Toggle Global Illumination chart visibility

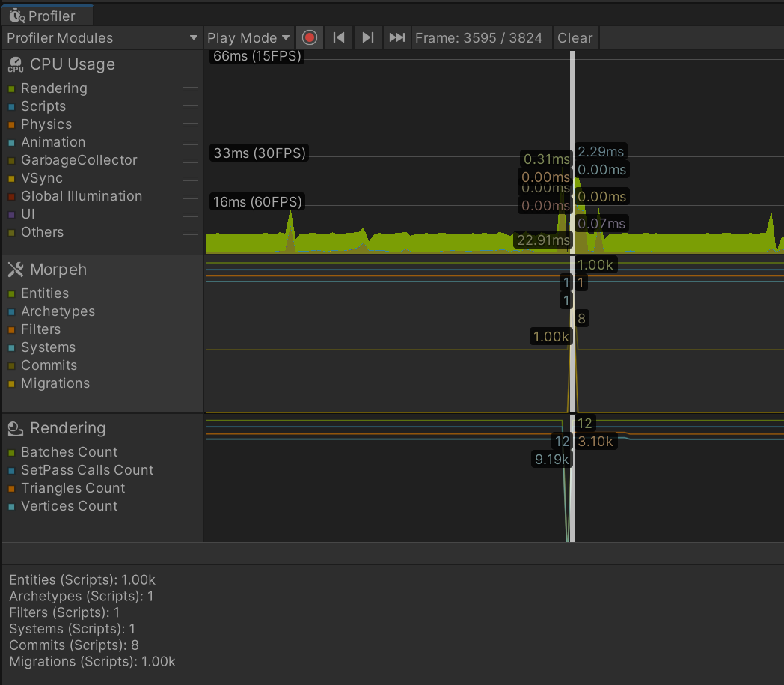click(11, 197)
